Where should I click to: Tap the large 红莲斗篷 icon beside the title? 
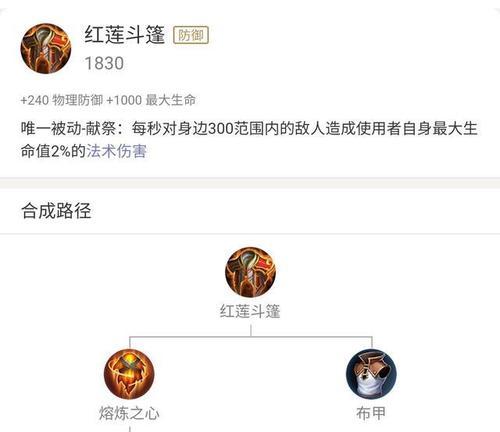46,49
